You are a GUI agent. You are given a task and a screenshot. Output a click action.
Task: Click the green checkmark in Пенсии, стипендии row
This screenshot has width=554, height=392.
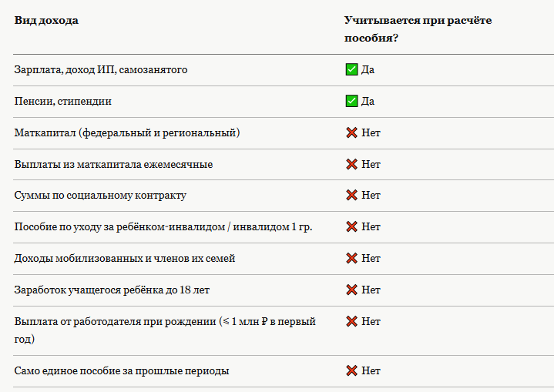coord(351,101)
